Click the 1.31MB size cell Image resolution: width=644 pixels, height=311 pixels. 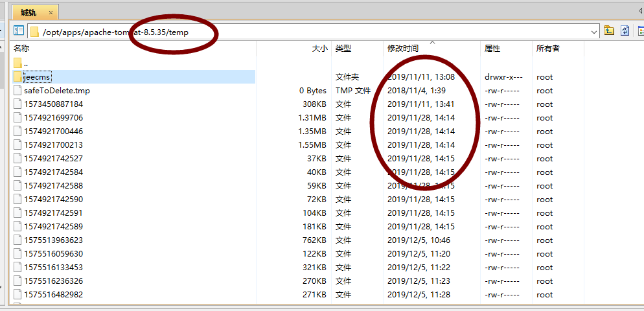coord(312,118)
